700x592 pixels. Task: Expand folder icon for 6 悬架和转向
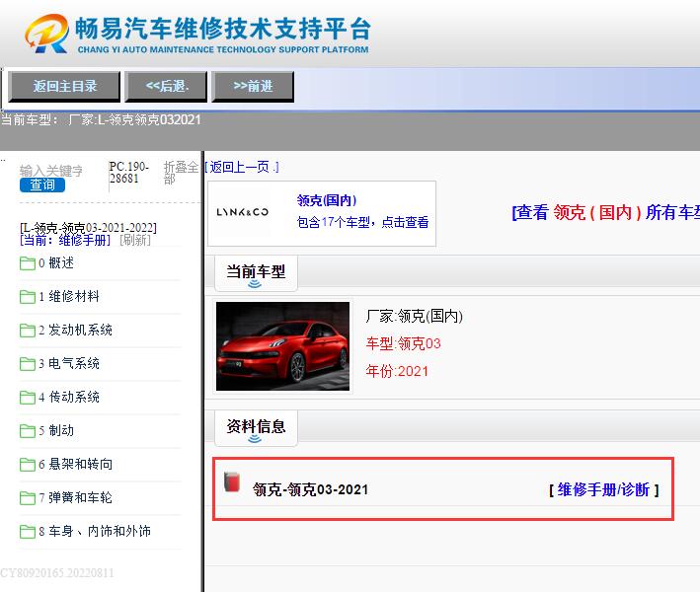point(28,465)
